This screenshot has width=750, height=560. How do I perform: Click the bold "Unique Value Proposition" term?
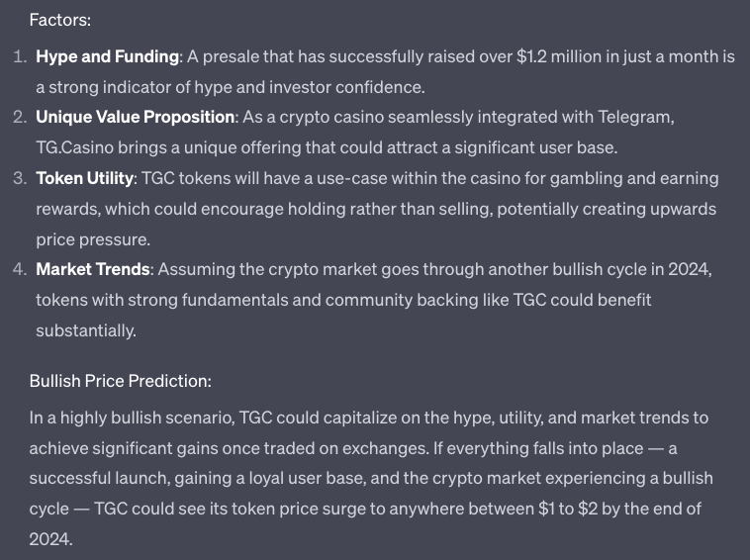[x=135, y=118]
